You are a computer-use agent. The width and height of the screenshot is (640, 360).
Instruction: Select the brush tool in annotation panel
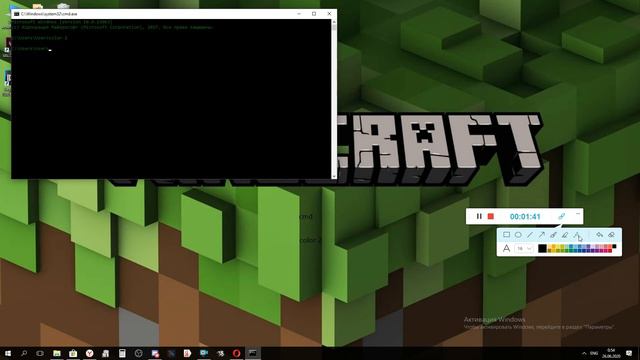[x=553, y=235]
